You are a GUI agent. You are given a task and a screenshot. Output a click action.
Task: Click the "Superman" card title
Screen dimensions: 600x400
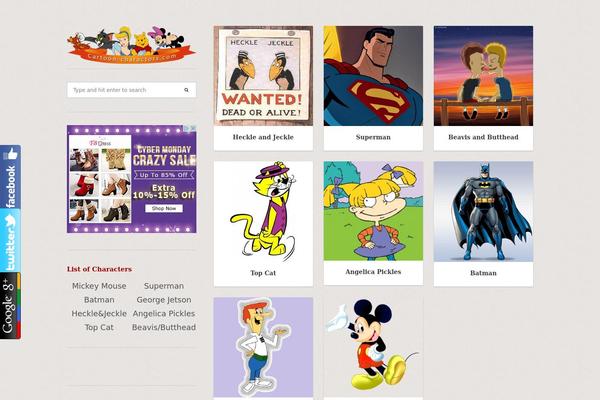(373, 137)
